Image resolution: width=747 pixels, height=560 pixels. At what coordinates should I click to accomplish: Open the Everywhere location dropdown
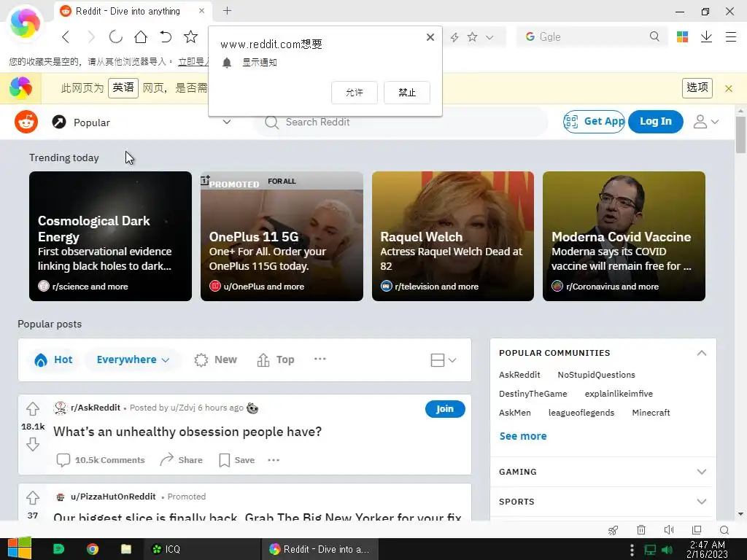tap(133, 359)
